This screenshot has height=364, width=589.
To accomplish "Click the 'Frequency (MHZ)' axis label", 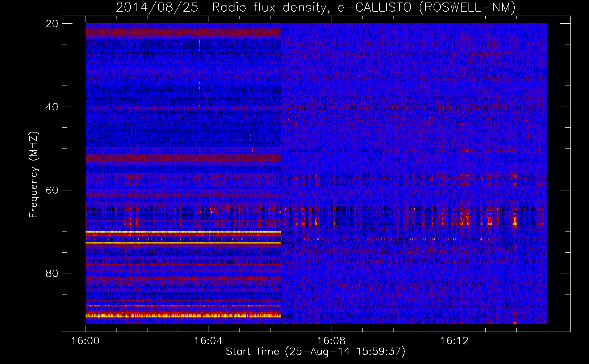I will point(33,174).
